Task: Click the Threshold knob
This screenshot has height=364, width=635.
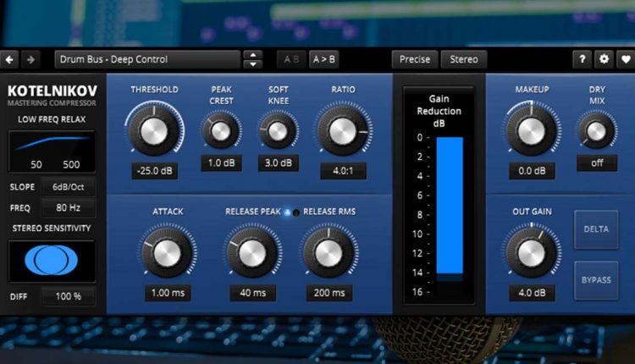Action: click(x=154, y=130)
